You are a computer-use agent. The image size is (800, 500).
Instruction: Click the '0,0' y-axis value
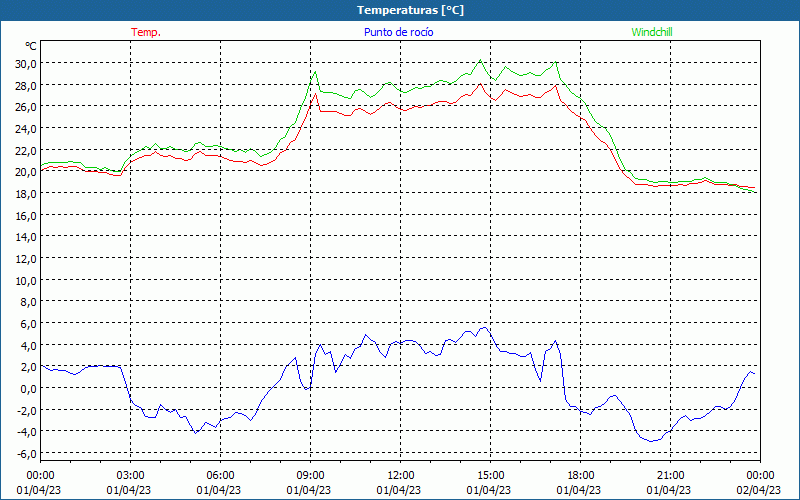coord(28,389)
